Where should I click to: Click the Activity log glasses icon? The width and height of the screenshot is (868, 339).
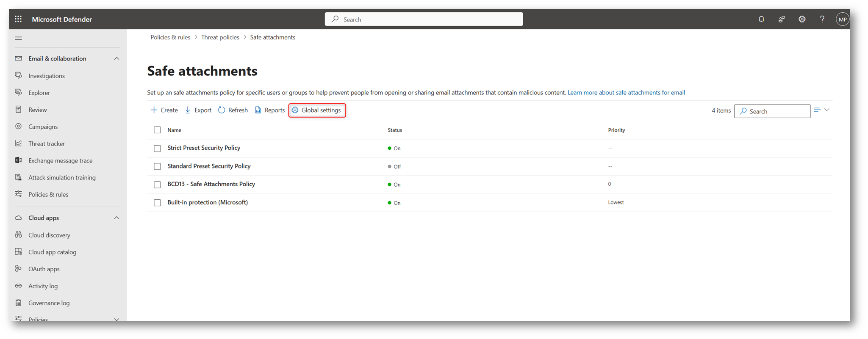tap(18, 286)
